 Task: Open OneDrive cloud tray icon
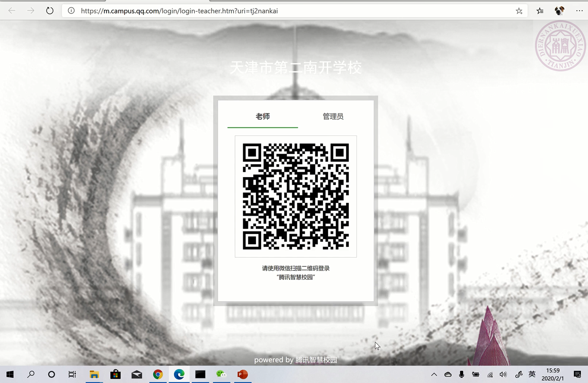click(448, 374)
